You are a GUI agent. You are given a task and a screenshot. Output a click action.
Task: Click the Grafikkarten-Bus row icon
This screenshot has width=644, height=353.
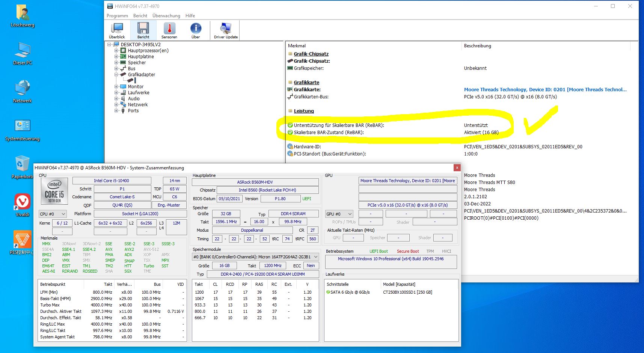290,97
